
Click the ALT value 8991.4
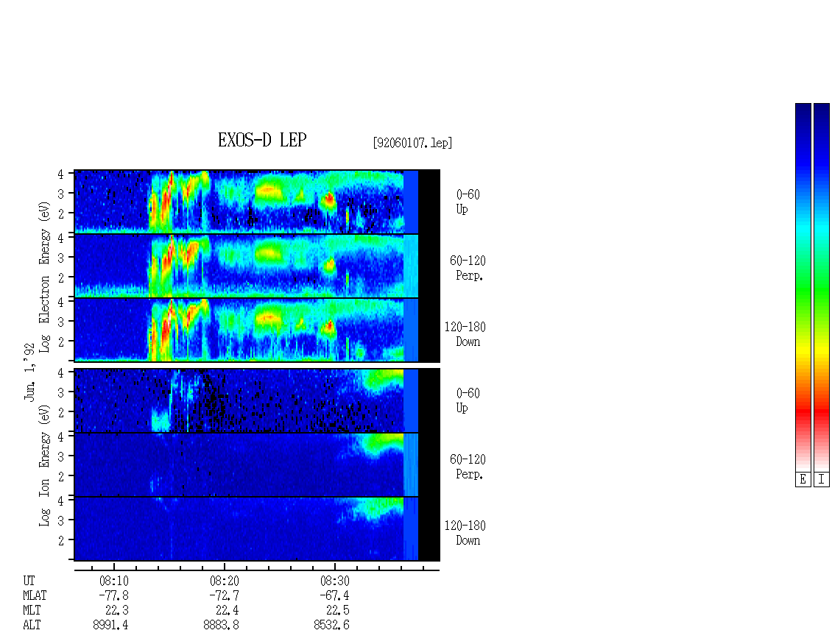pos(110,626)
